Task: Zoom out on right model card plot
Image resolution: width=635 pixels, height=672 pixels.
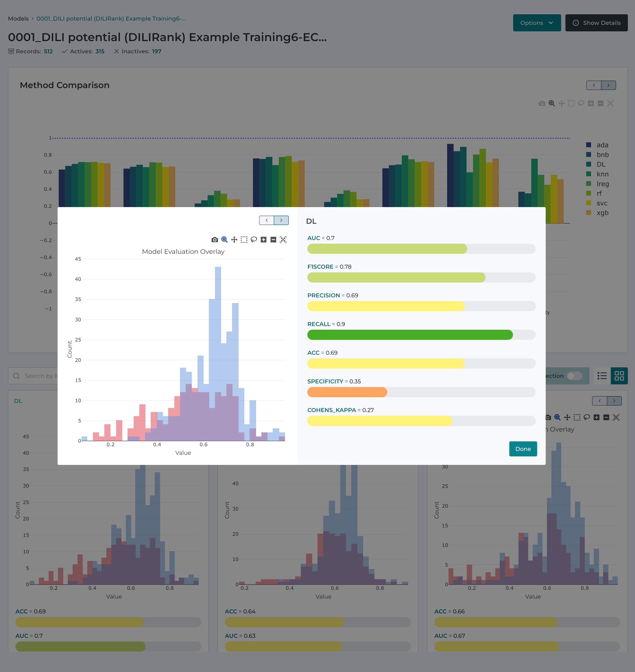Action: coord(607,417)
